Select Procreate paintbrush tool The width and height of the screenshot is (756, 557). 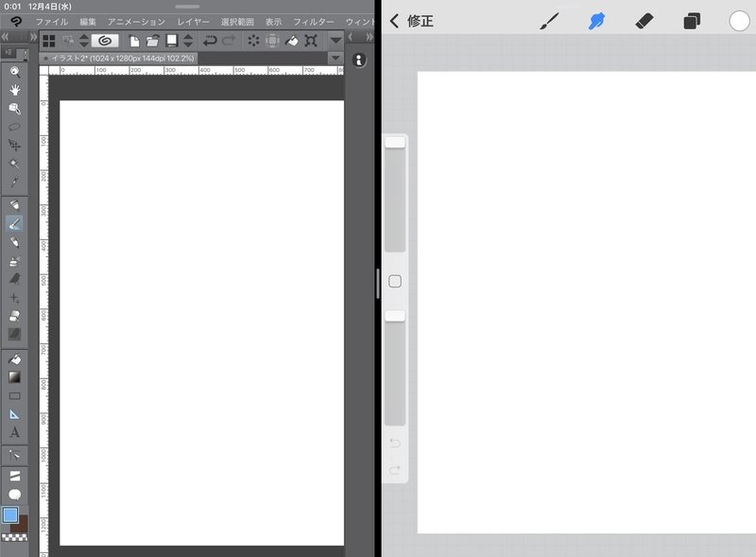click(549, 21)
